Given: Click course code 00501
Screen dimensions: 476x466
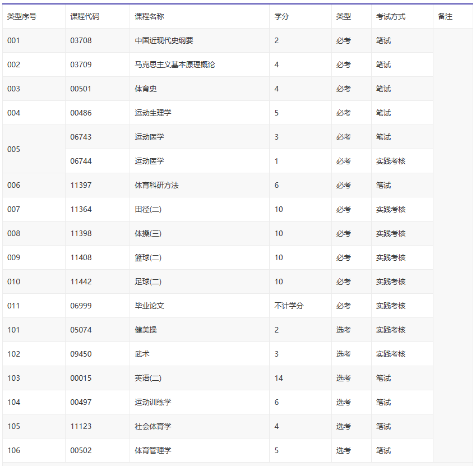Looking at the screenshot, I should click(x=81, y=89).
